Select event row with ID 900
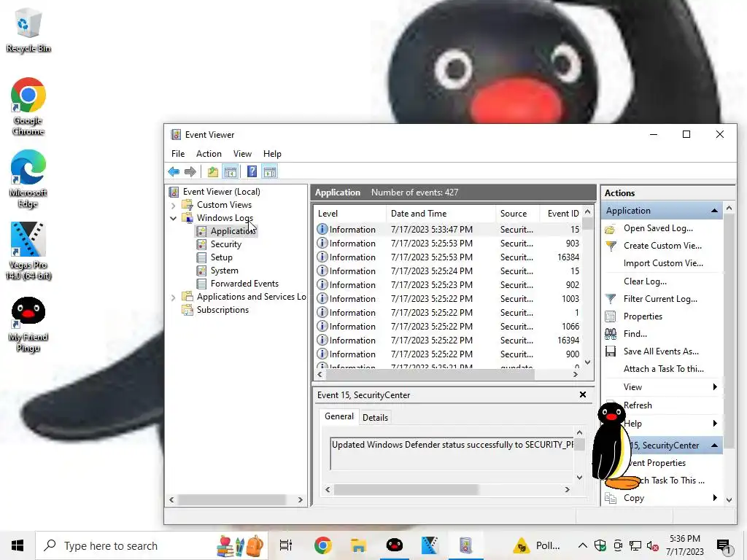The image size is (747, 560). pyautogui.click(x=448, y=354)
